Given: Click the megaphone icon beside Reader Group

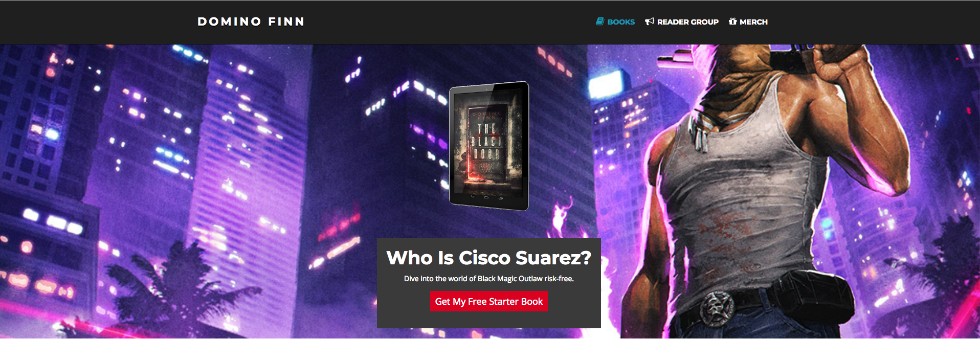Looking at the screenshot, I should click(x=650, y=21).
